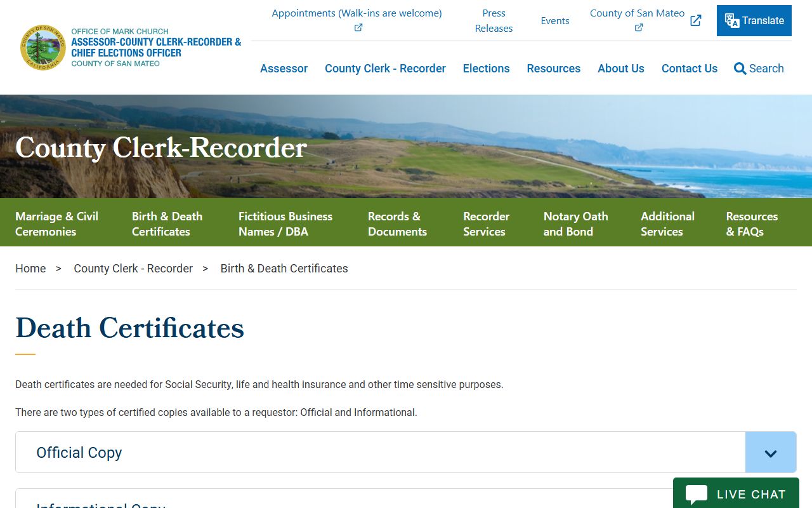This screenshot has width=812, height=508.
Task: Open the Official Copy section title
Action: pos(79,453)
